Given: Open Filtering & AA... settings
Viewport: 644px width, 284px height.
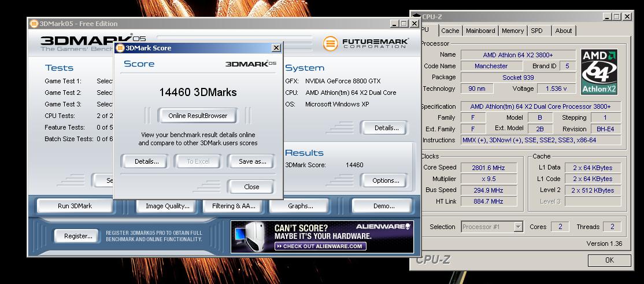Looking at the screenshot, I should [234, 206].
